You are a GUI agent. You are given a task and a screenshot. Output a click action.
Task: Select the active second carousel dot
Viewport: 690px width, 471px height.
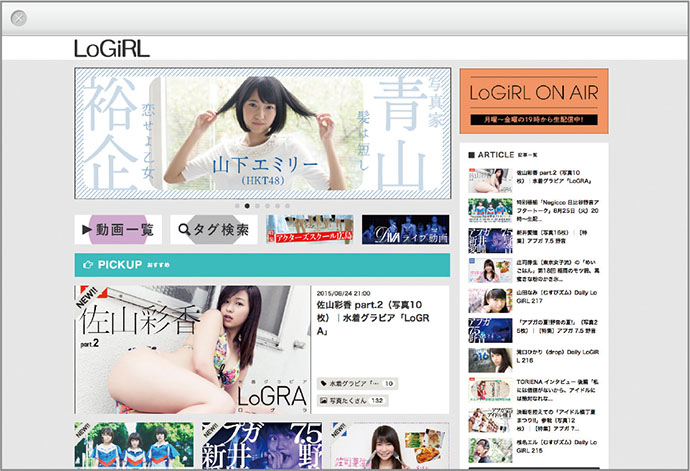(247, 206)
